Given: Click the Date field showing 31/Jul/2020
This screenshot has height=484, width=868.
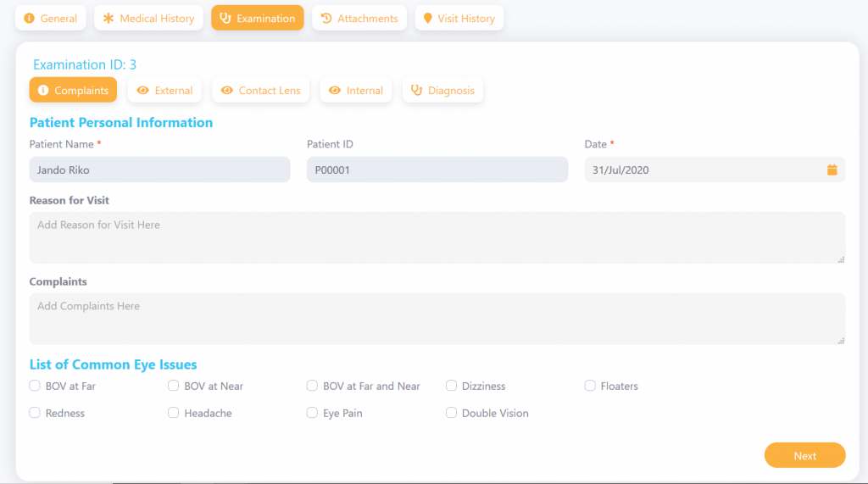Looking at the screenshot, I should coord(715,170).
